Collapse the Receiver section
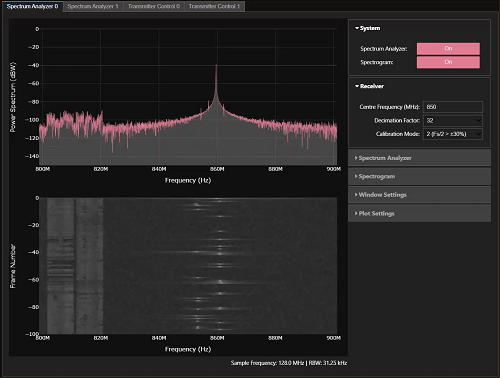Viewport: 500px width, 378px height. click(369, 86)
